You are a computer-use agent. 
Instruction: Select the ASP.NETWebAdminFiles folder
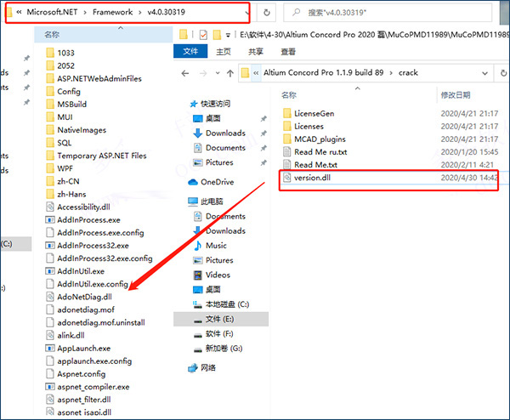click(93, 78)
